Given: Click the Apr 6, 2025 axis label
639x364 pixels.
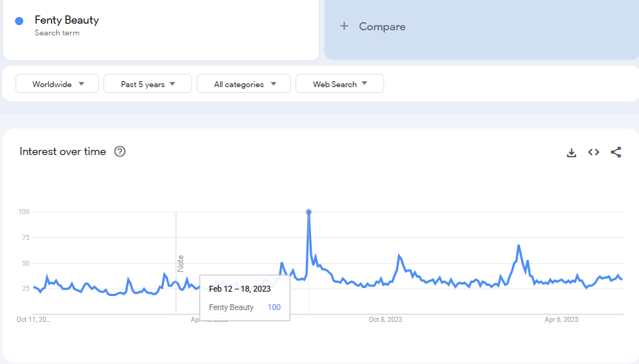Looking at the screenshot, I should tap(561, 320).
